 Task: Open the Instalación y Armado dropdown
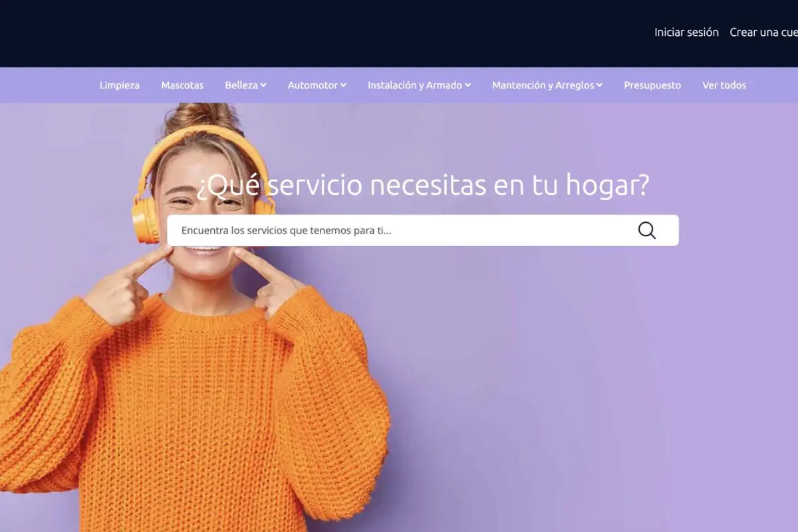418,85
